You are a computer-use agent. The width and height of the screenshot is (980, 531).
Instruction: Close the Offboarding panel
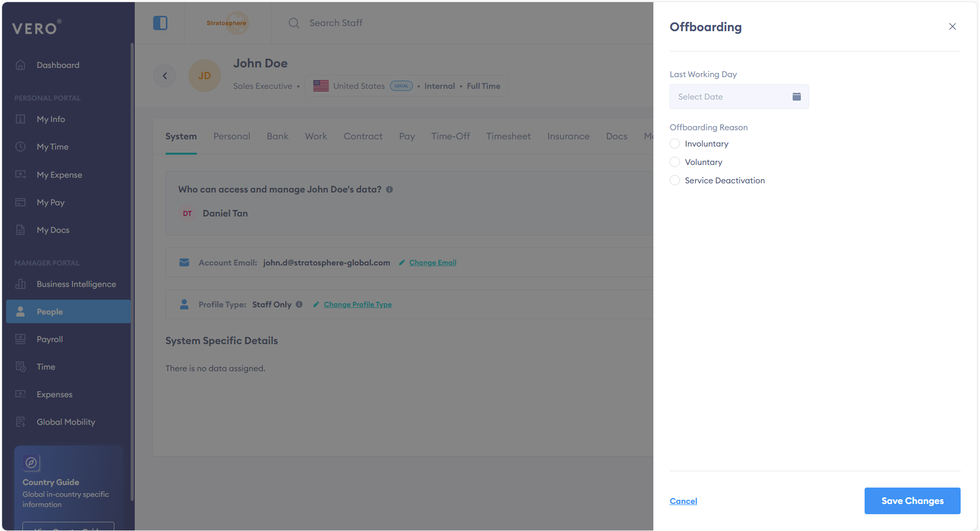click(x=952, y=27)
